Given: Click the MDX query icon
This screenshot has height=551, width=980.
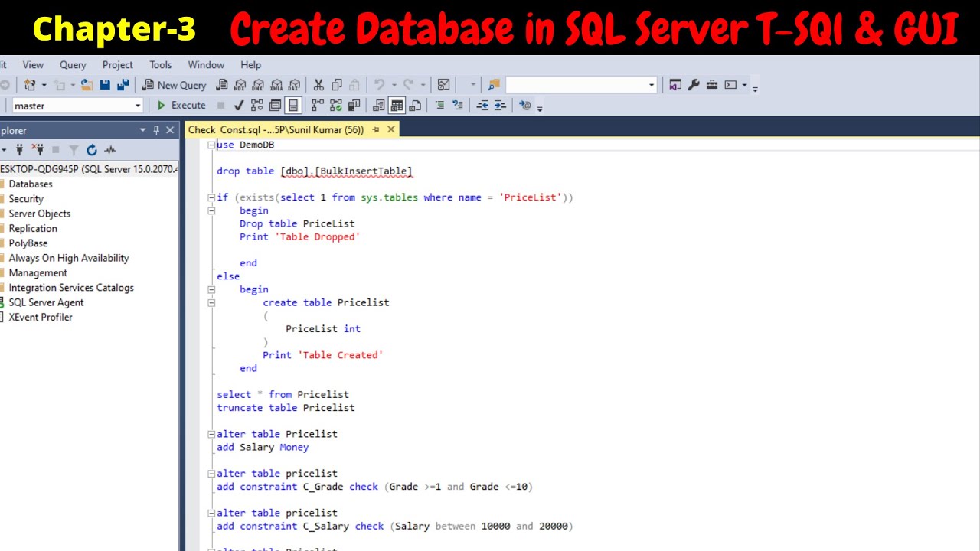Looking at the screenshot, I should (240, 85).
